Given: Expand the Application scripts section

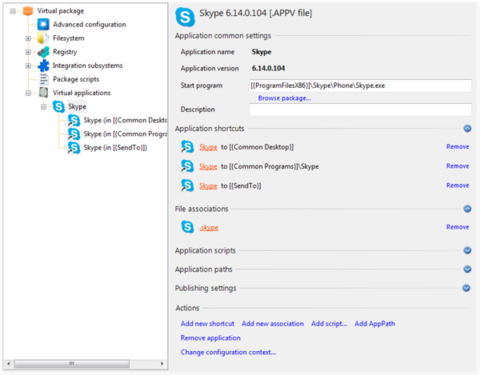Looking at the screenshot, I should tap(467, 250).
